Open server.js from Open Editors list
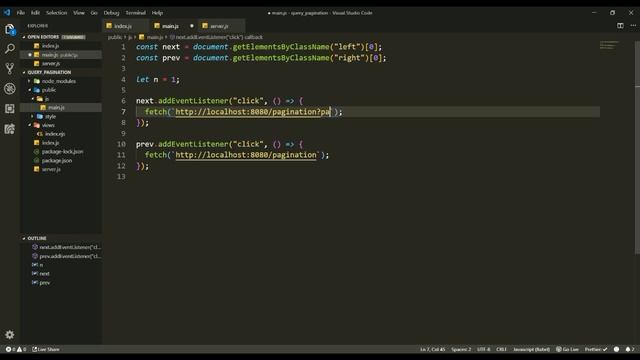Image resolution: width=640 pixels, height=360 pixels. tap(51, 63)
